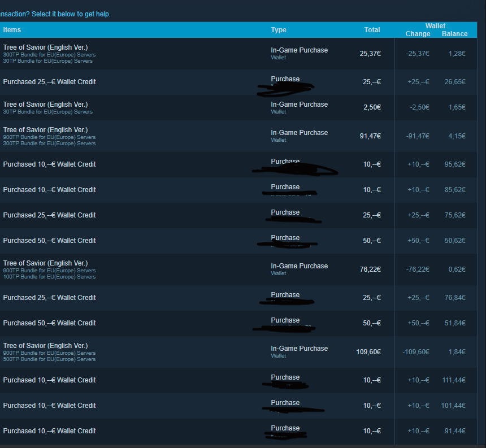Select the 10,–€ Wallet Credit row with balance 91,44€

pos(238,431)
